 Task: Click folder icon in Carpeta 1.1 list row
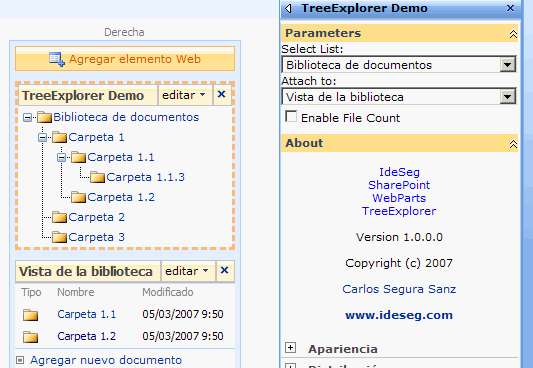pyautogui.click(x=31, y=315)
